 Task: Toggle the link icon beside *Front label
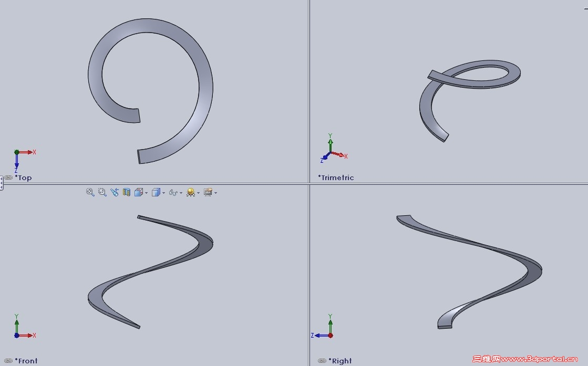click(x=8, y=361)
